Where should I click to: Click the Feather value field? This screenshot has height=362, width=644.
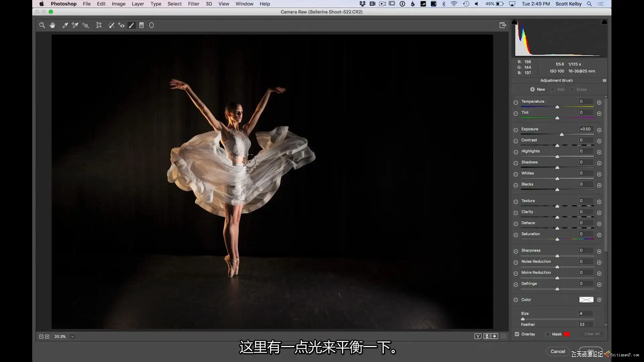[x=586, y=324]
